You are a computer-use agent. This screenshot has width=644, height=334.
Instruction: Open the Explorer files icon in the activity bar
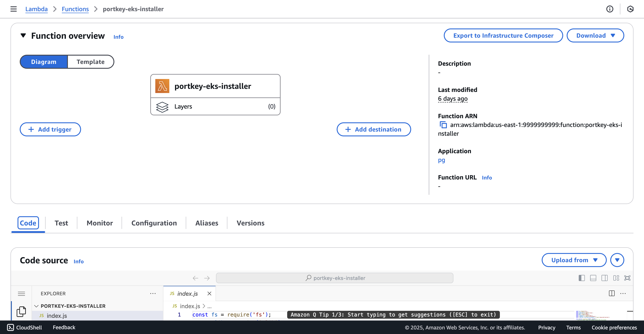[x=21, y=311]
